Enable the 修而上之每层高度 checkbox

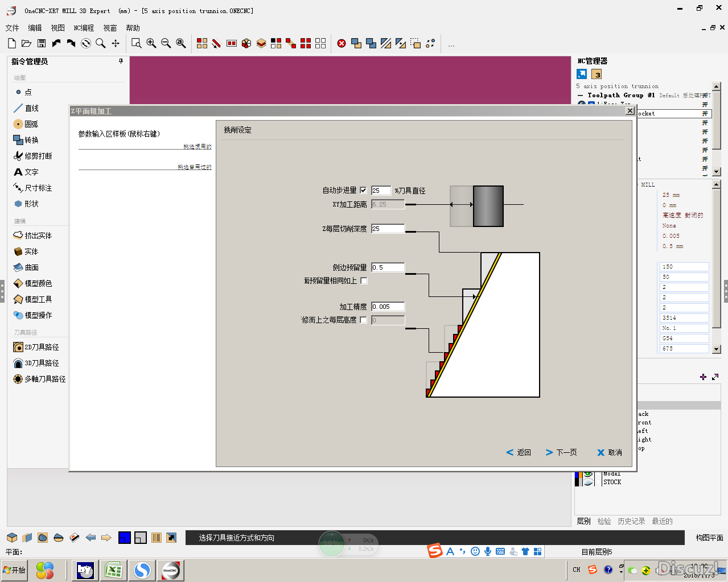(x=363, y=320)
